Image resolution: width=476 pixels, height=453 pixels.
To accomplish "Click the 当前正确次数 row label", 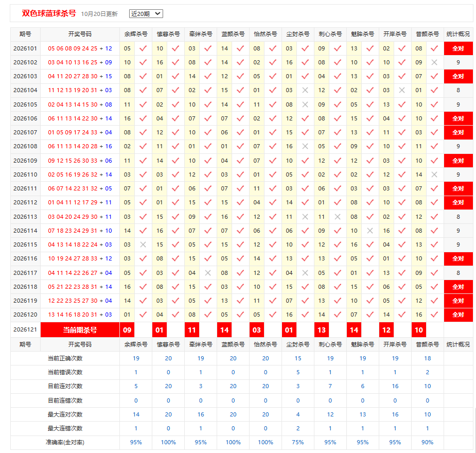I will [65, 358].
